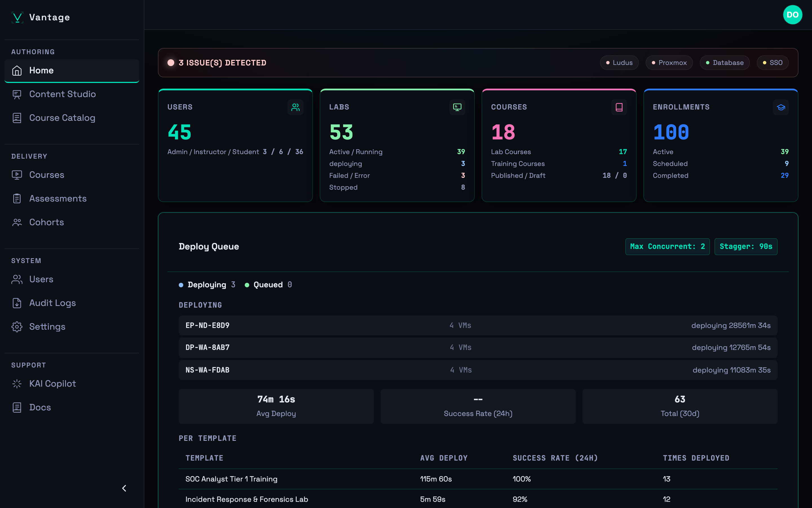Click the Labs total 53
Screen dimensions: 812x508
point(341,132)
